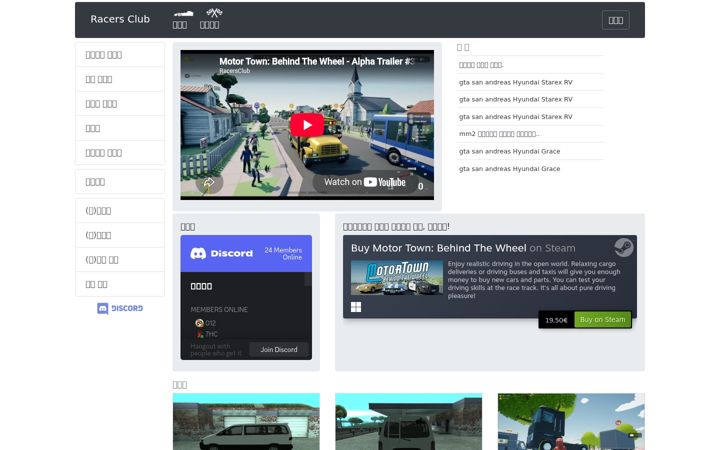720x450 pixels.
Task: Open the blue truck screenshot thumbnail
Action: click(571, 422)
